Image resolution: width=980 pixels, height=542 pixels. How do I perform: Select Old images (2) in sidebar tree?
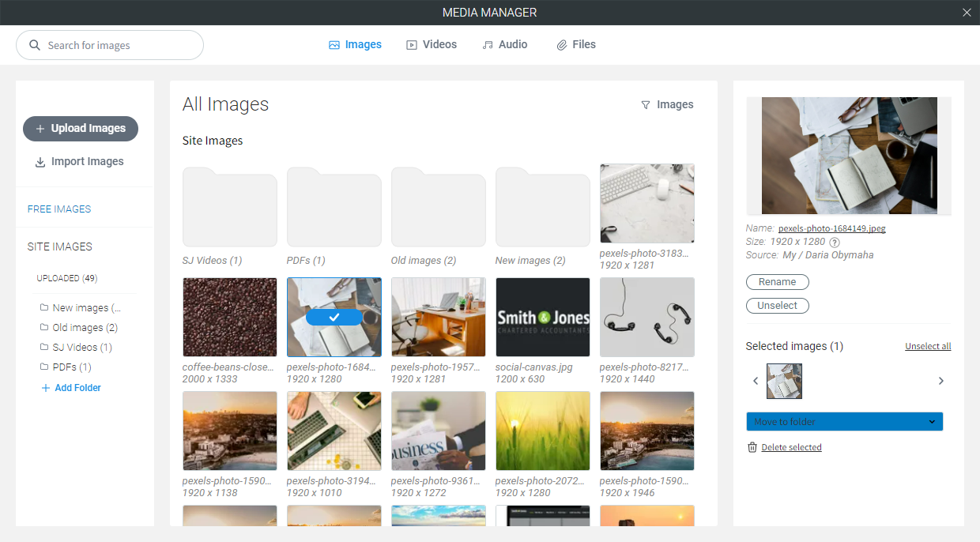click(85, 328)
